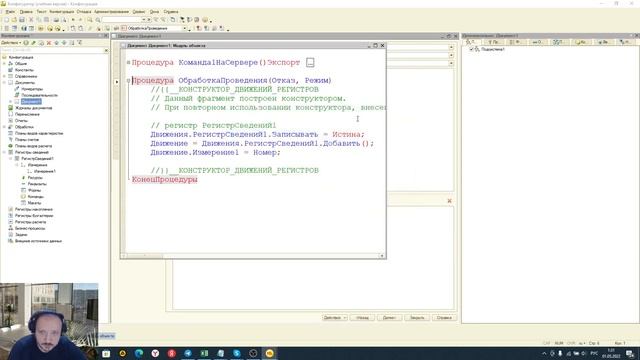
Task: Open the Файл menu
Action: [x=10, y=12]
